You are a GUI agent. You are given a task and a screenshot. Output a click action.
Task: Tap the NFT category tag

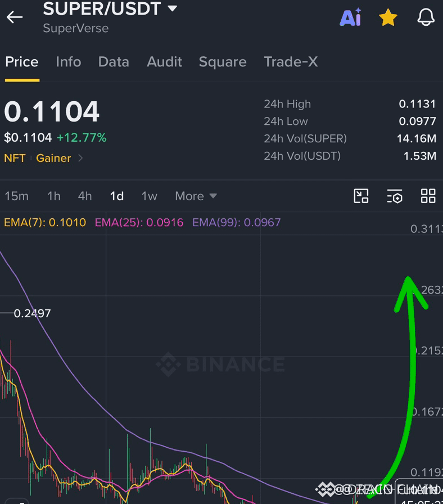(15, 158)
